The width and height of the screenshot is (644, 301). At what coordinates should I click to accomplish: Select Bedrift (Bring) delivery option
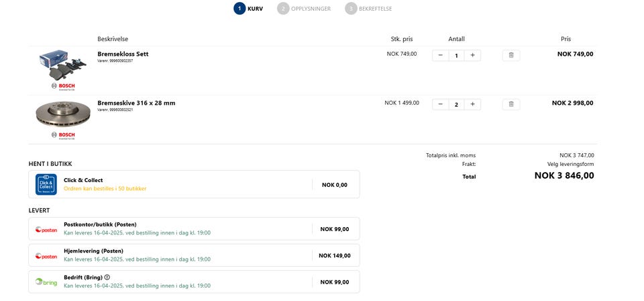point(194,282)
